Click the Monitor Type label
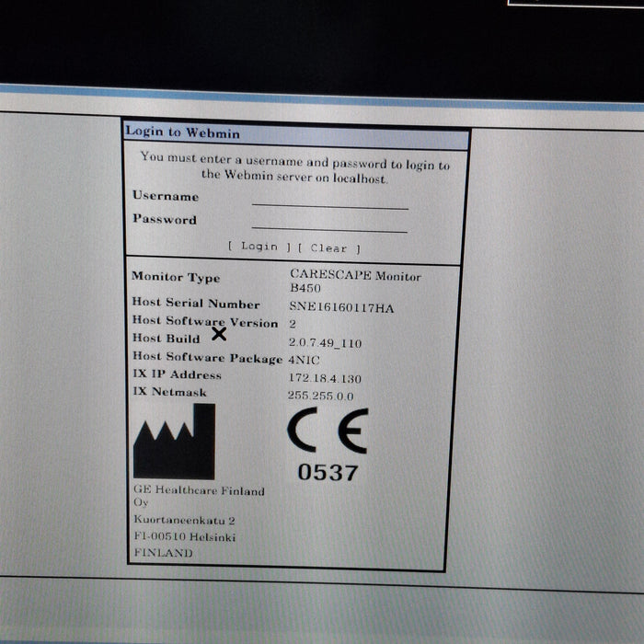This screenshot has width=644, height=644. coord(176,277)
